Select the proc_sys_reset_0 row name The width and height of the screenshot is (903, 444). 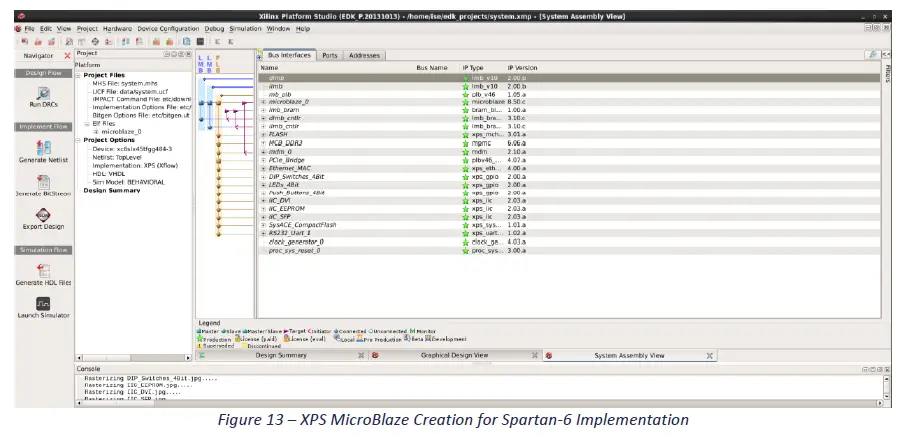coord(295,251)
